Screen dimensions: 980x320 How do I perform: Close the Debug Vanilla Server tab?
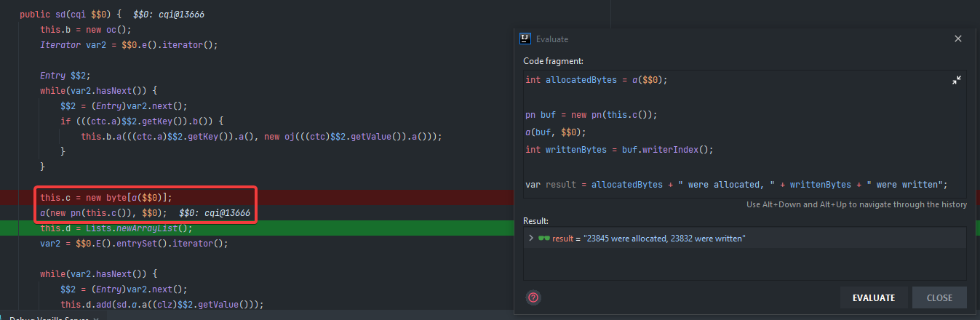(95, 319)
